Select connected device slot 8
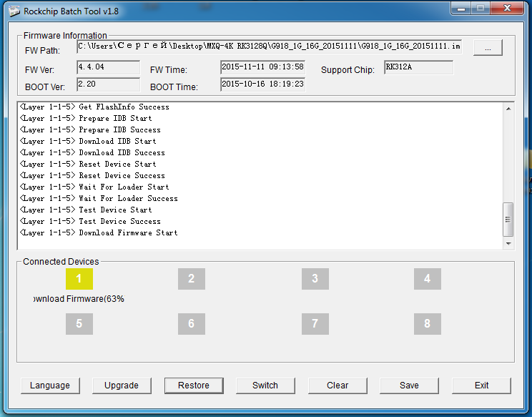The width and height of the screenshot is (532, 417). point(428,324)
